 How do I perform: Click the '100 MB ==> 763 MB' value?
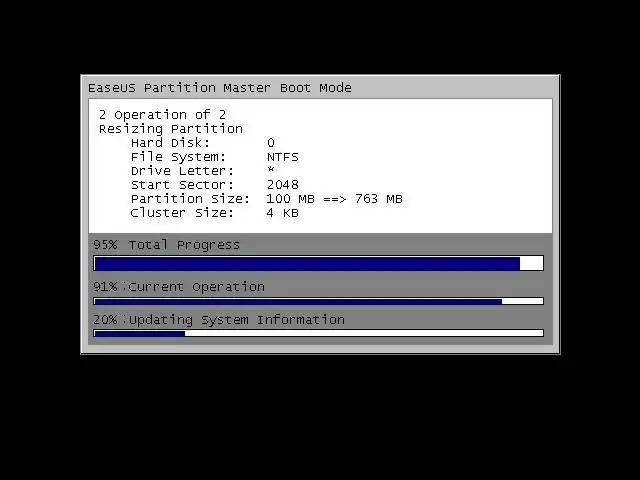[x=334, y=199]
